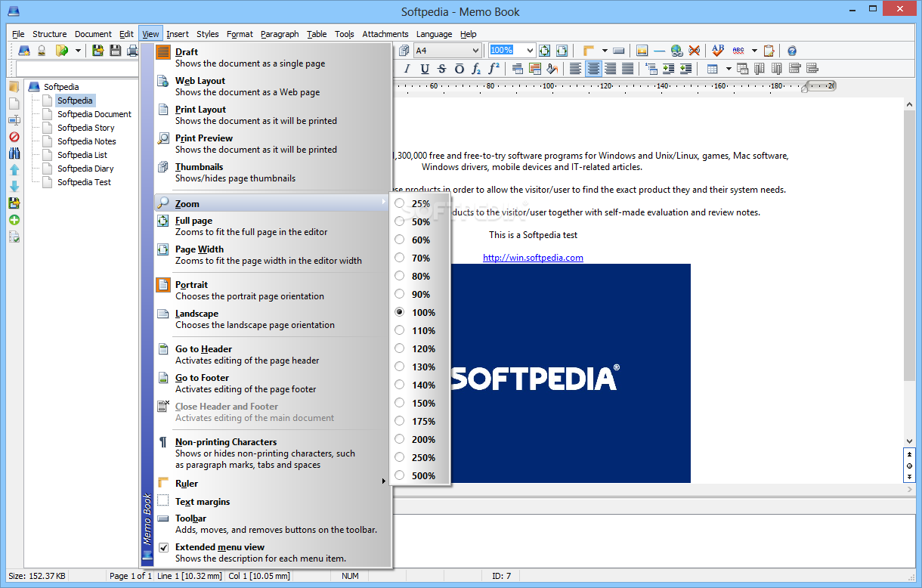Click the underline formatting icon
The height and width of the screenshot is (588, 922).
tap(425, 69)
